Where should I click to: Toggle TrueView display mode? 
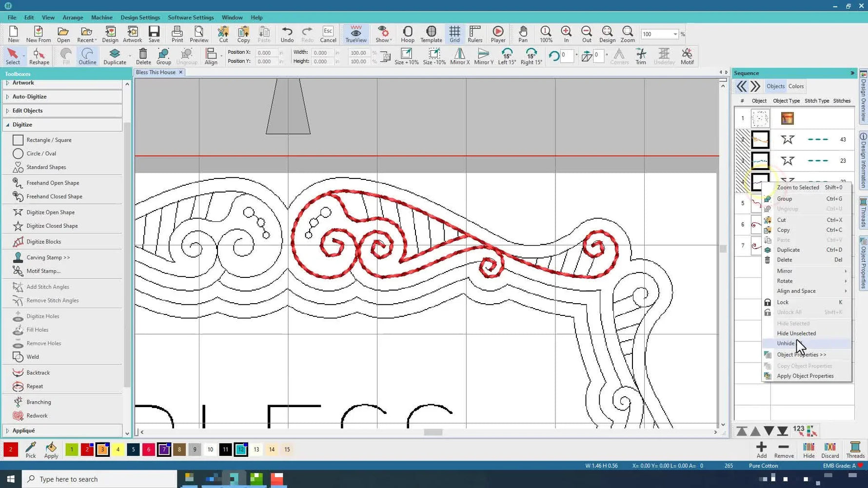point(355,34)
